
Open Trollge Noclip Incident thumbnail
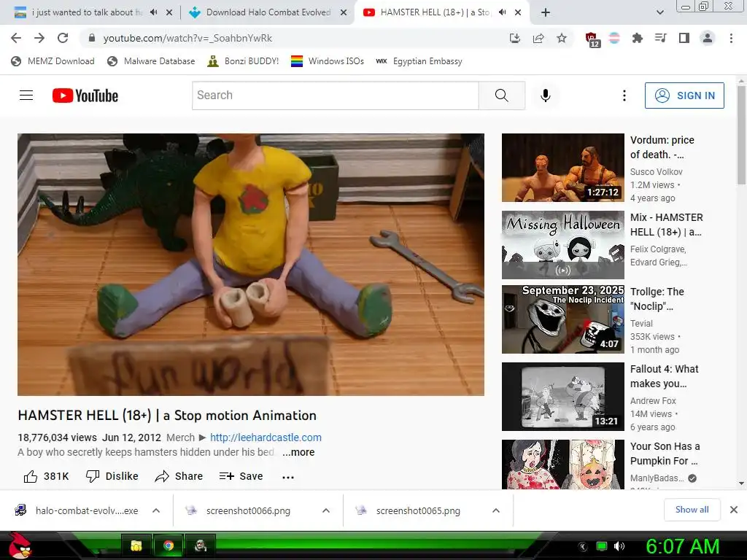tap(562, 319)
